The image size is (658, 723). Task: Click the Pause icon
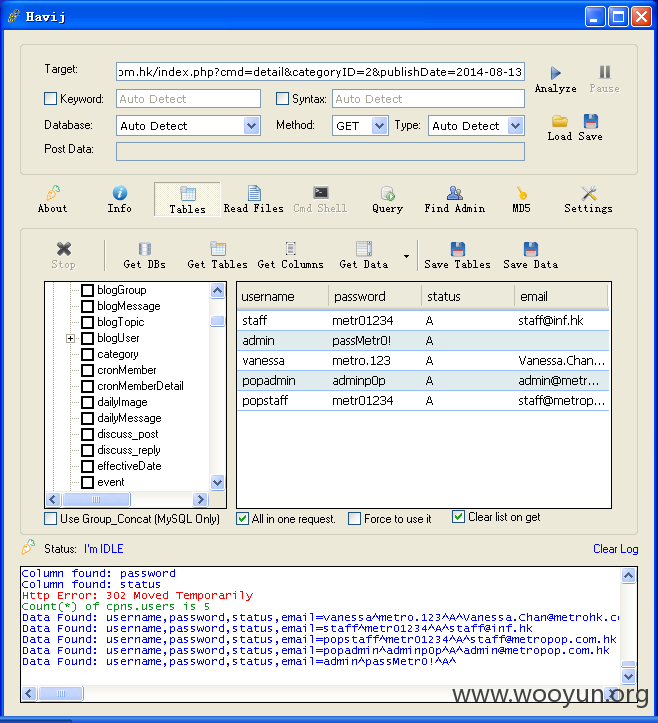coord(605,72)
